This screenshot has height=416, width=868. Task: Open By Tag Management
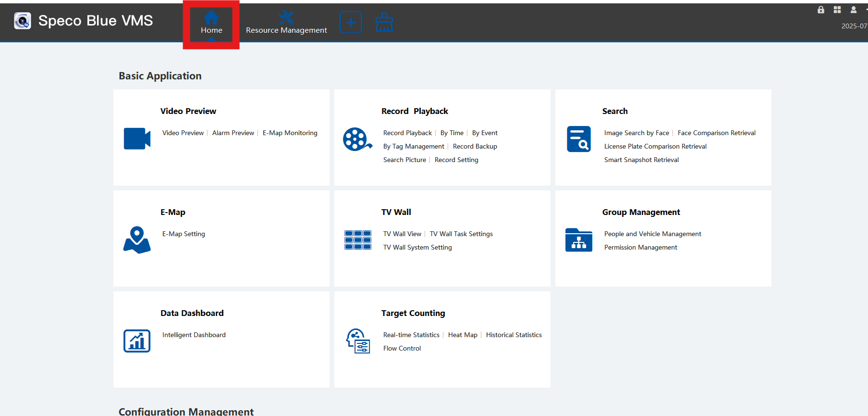414,146
